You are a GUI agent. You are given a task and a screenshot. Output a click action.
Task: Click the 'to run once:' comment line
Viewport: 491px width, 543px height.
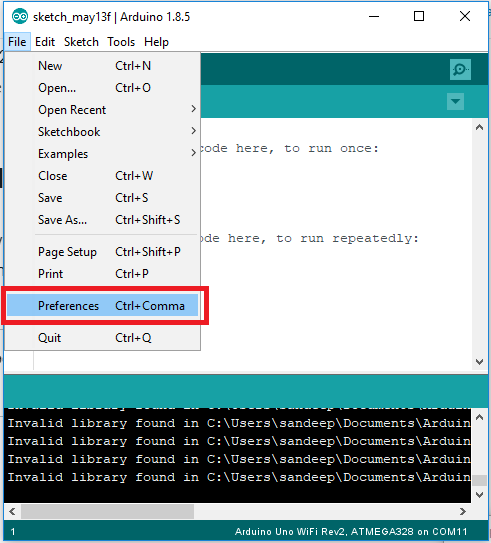(289, 149)
